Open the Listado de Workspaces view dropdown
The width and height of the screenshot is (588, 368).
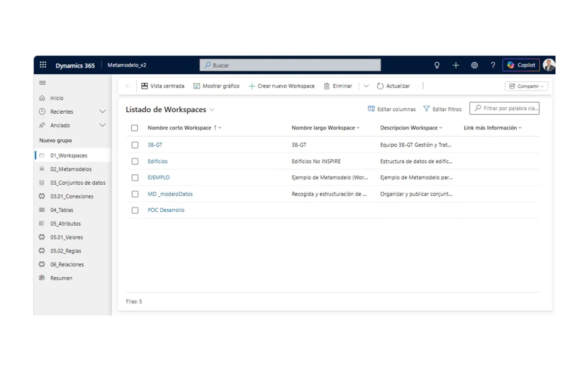(x=212, y=110)
